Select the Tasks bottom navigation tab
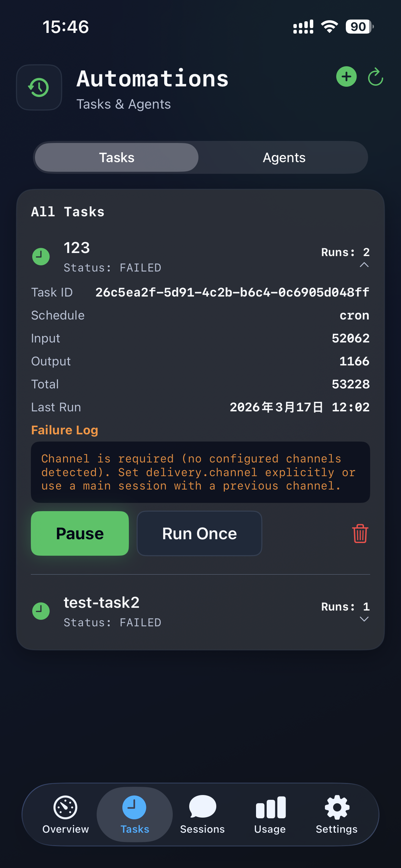The width and height of the screenshot is (401, 868). click(135, 814)
